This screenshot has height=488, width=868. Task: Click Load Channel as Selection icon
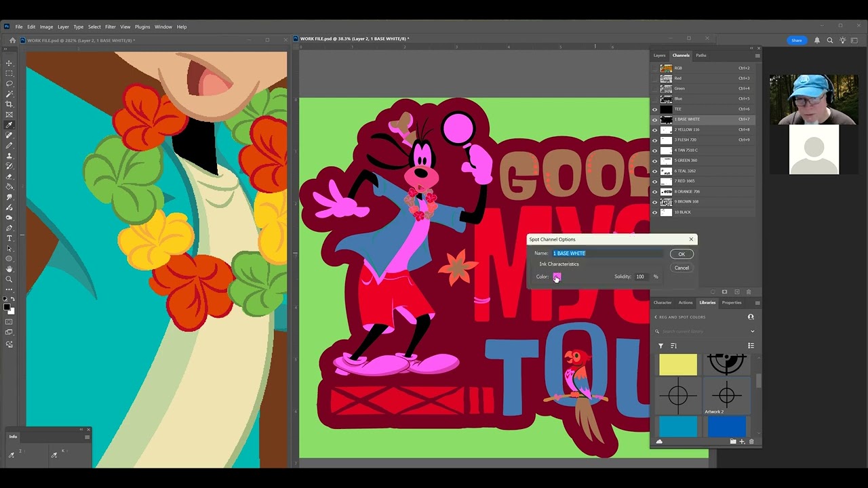pyautogui.click(x=713, y=292)
